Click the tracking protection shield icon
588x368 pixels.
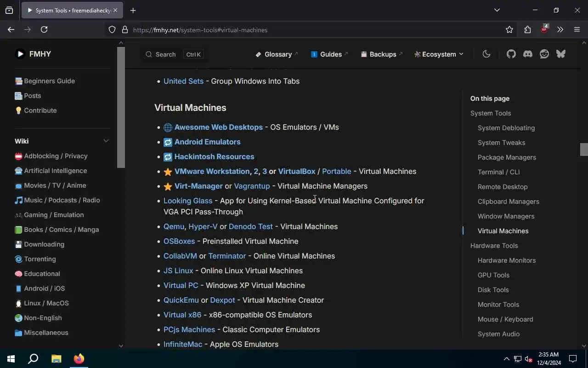(x=112, y=30)
